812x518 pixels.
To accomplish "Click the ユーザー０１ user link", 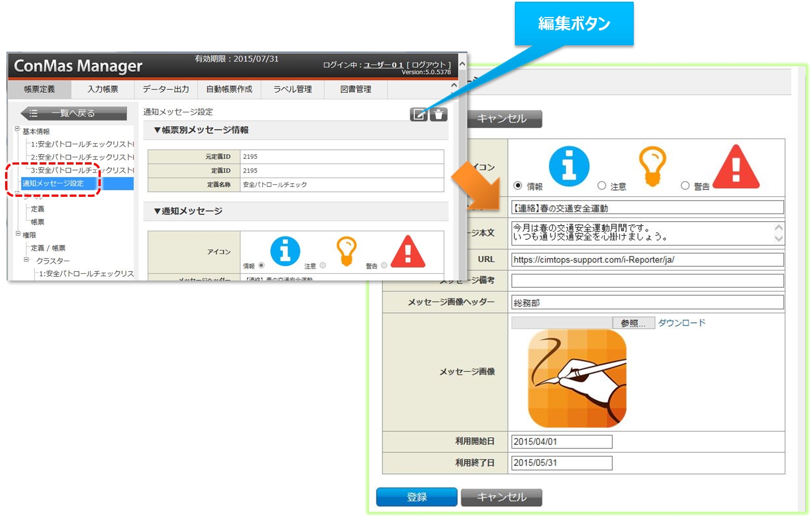I will [x=383, y=65].
